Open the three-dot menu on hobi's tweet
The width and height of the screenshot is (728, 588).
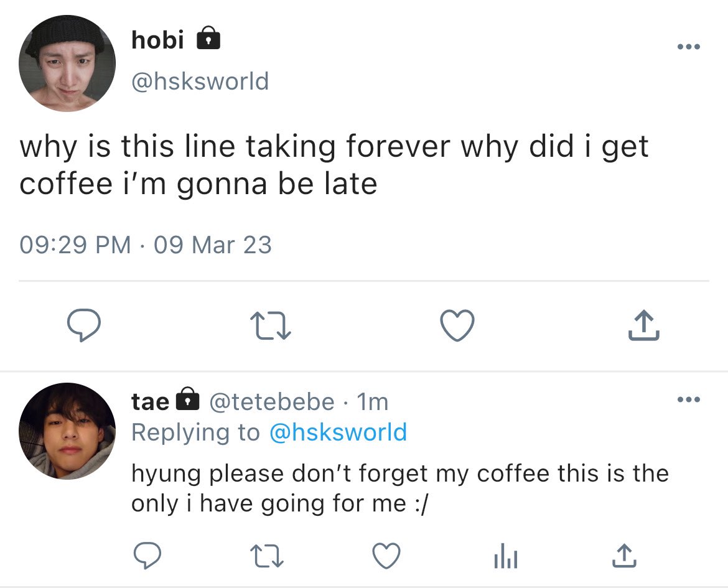(x=689, y=47)
